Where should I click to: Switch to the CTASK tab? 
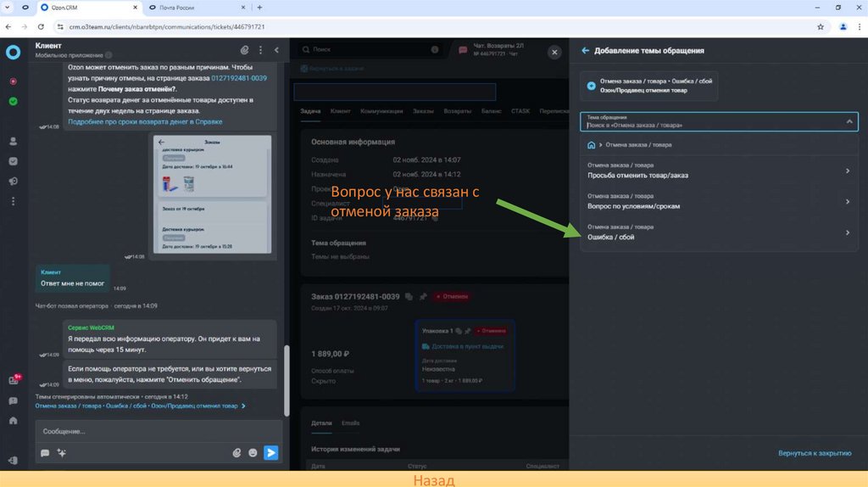520,111
